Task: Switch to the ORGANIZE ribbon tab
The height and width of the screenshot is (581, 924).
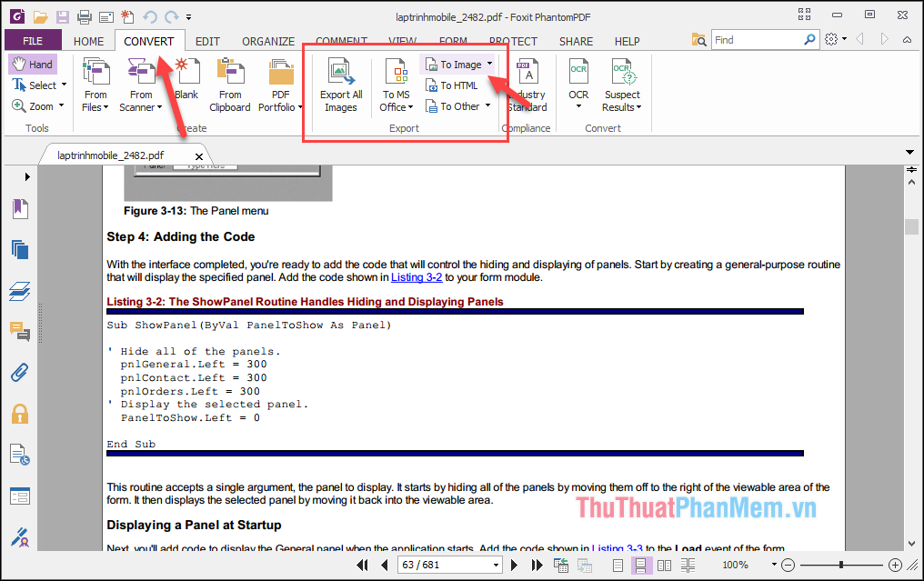Action: pos(268,41)
